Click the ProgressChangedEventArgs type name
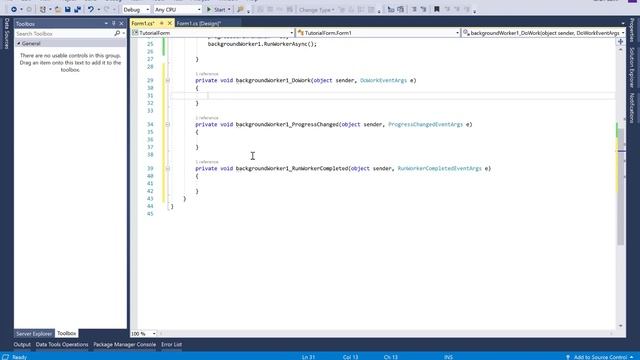Viewport: 640px width, 360px height. tap(425, 124)
